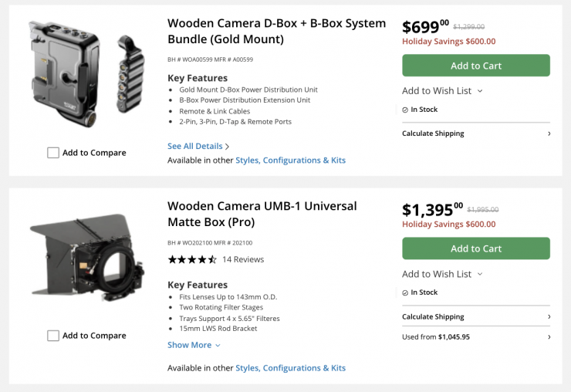571x392 pixels.
Task: Click the Wooden Camera D-Box + B-Box title
Action: click(276, 31)
